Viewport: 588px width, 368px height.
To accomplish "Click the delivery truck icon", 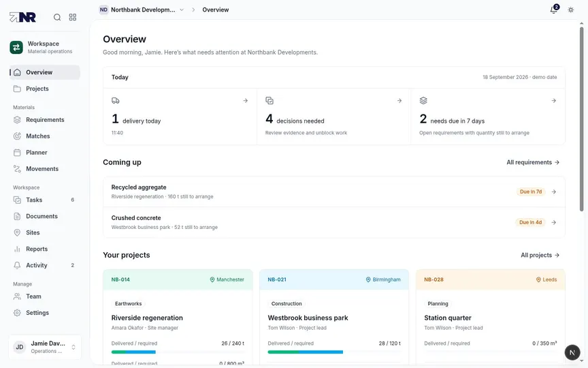I will (x=116, y=101).
